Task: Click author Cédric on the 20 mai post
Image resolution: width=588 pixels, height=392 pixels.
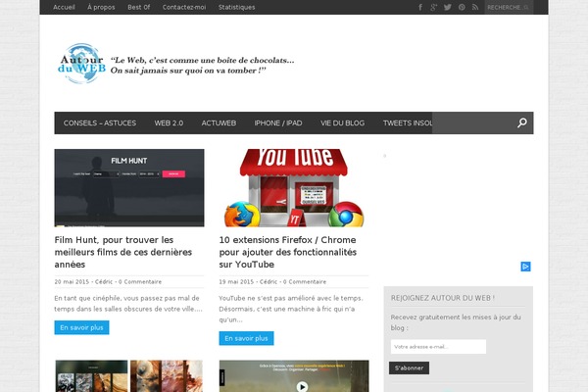Action: [x=104, y=281]
